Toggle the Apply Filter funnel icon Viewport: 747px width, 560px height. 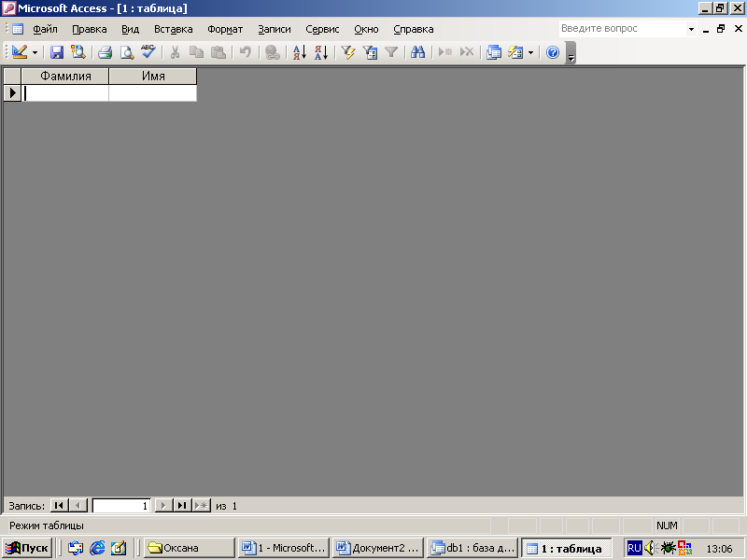(391, 52)
